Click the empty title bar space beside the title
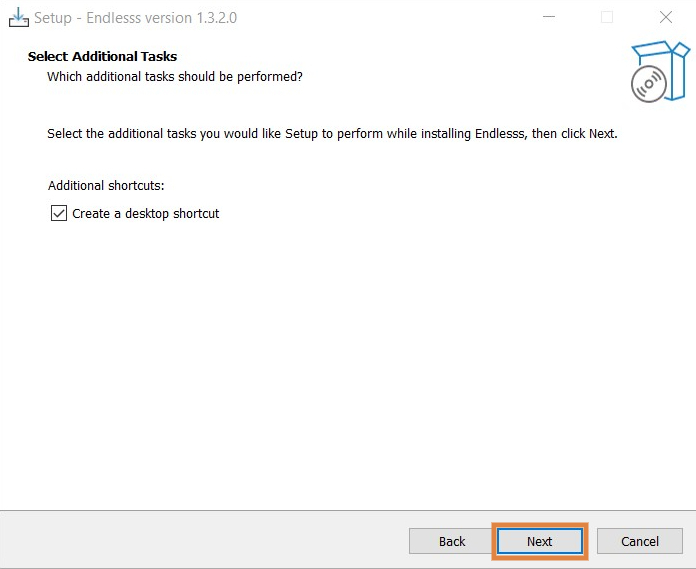The width and height of the screenshot is (696, 569). tap(400, 18)
